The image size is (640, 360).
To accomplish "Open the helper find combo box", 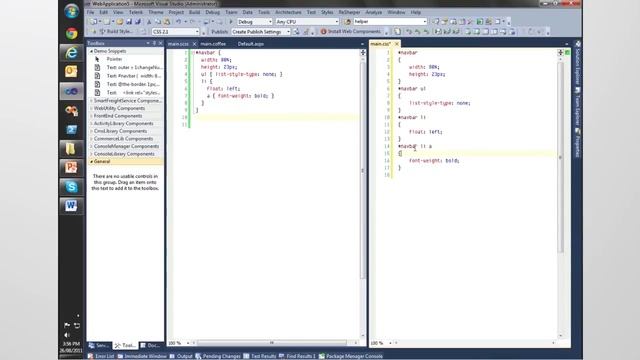I will (390, 22).
